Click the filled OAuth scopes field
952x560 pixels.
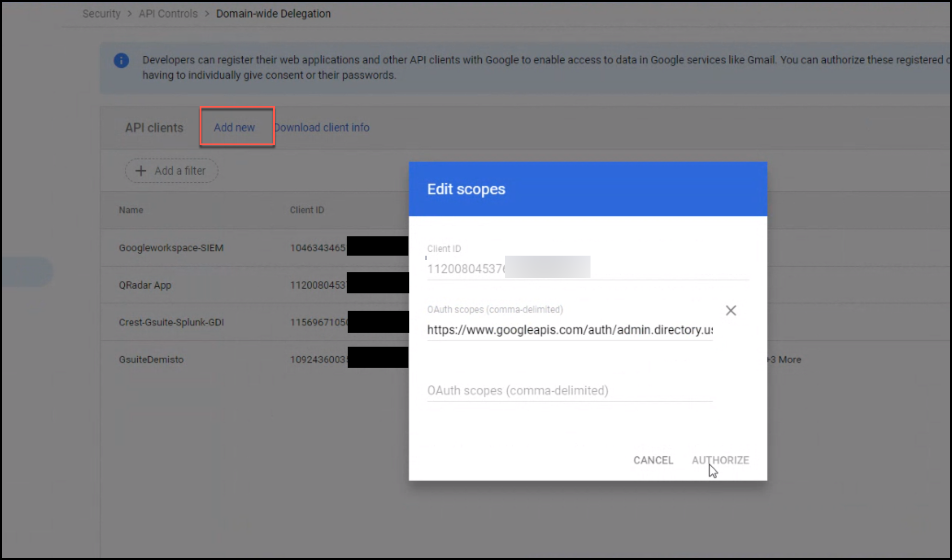point(569,330)
